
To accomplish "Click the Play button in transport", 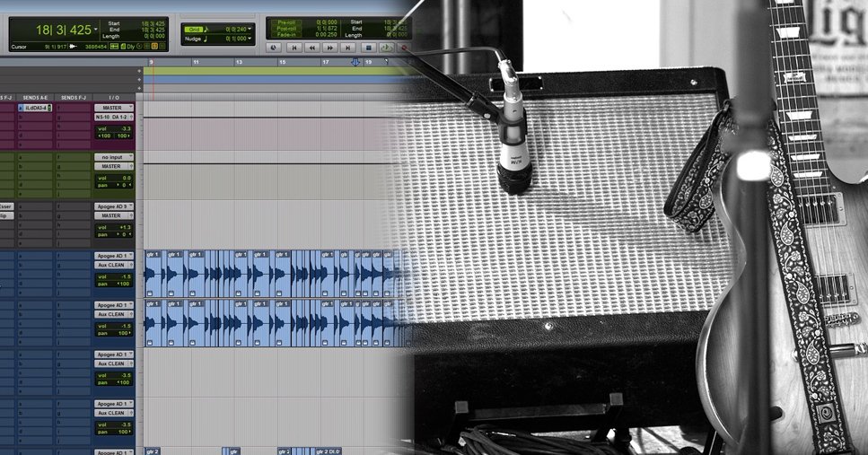I will [386, 48].
